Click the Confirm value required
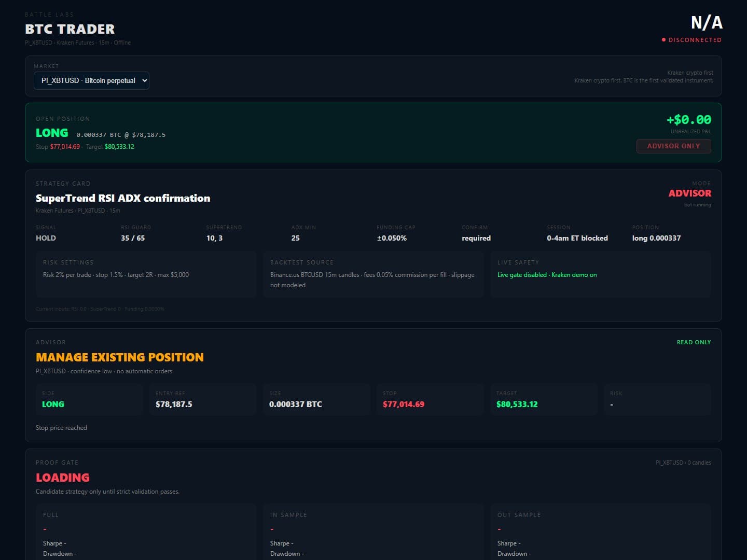 coord(476,238)
